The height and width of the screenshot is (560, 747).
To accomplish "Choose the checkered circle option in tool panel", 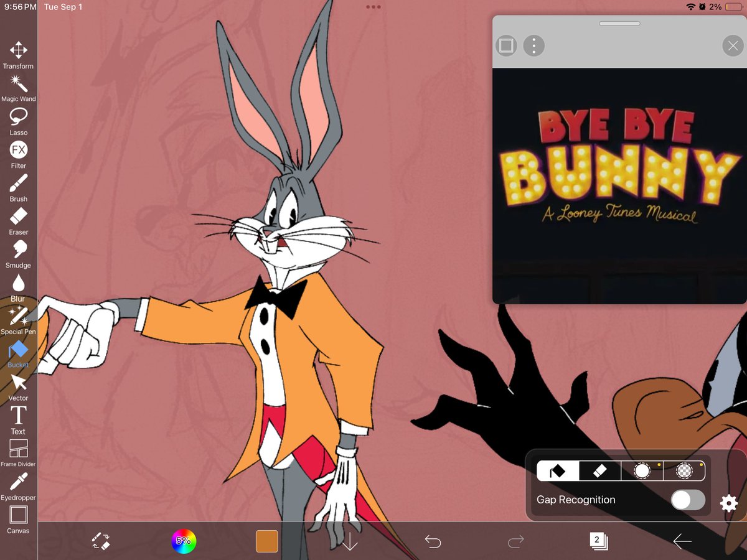I will [x=684, y=471].
